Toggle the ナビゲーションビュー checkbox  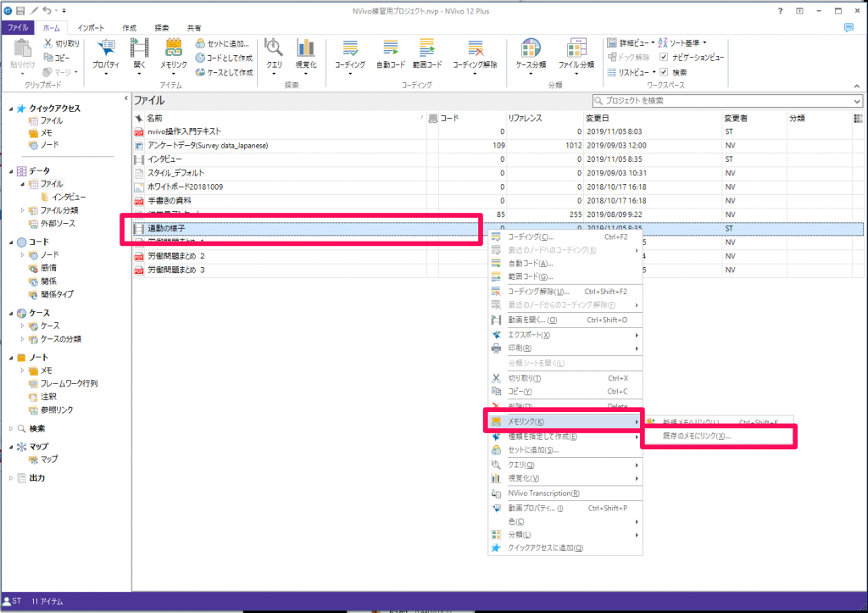click(x=665, y=58)
